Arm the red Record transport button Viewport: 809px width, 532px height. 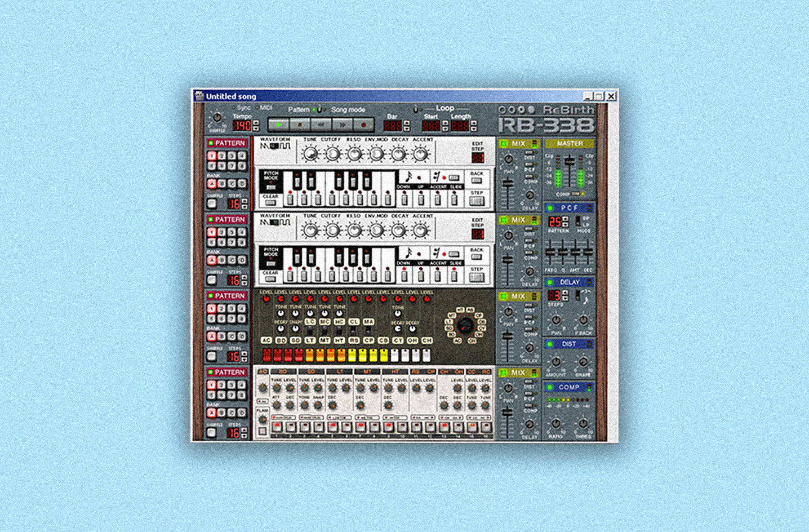click(364, 124)
